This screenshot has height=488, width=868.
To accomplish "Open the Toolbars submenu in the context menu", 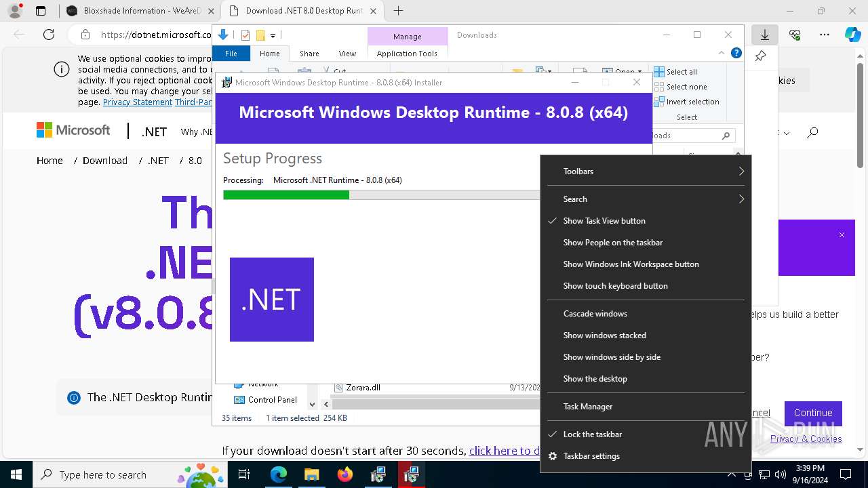I will click(646, 171).
